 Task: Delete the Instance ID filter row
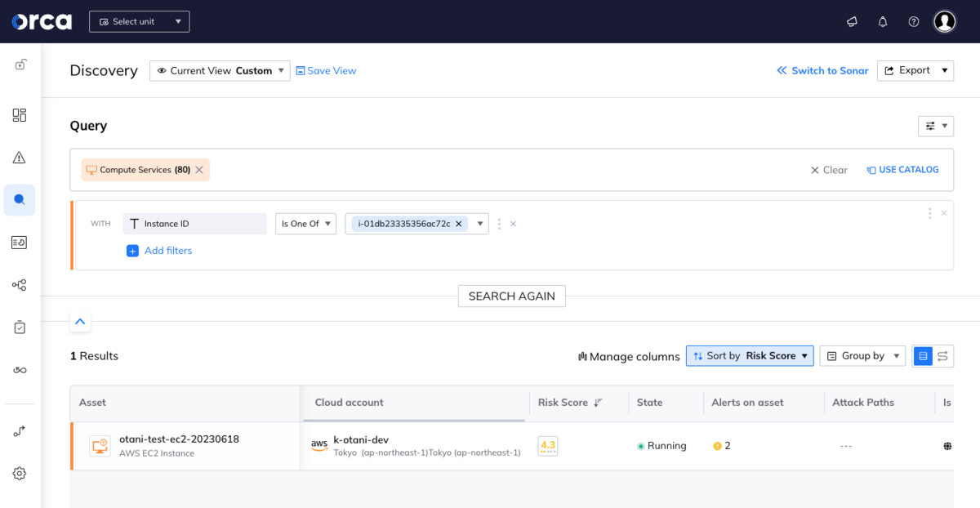(513, 224)
